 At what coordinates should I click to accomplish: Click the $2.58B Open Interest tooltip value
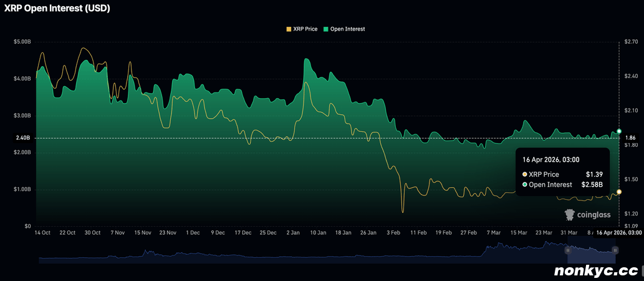(x=591, y=185)
